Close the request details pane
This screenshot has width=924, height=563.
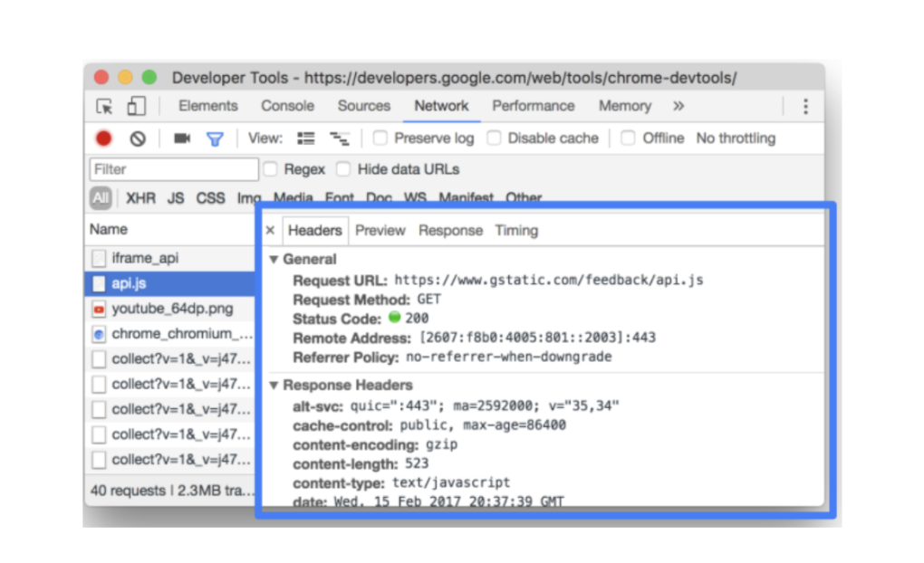pyautogui.click(x=270, y=231)
